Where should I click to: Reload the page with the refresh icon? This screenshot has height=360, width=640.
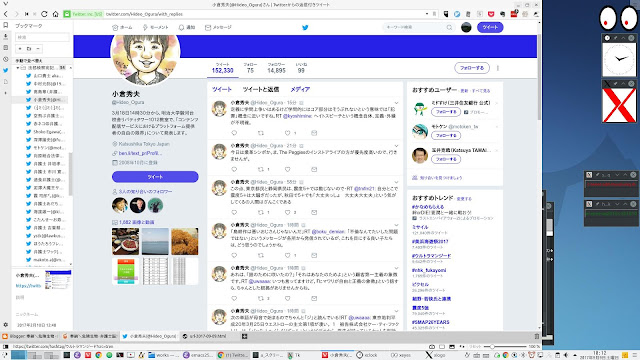point(44,14)
